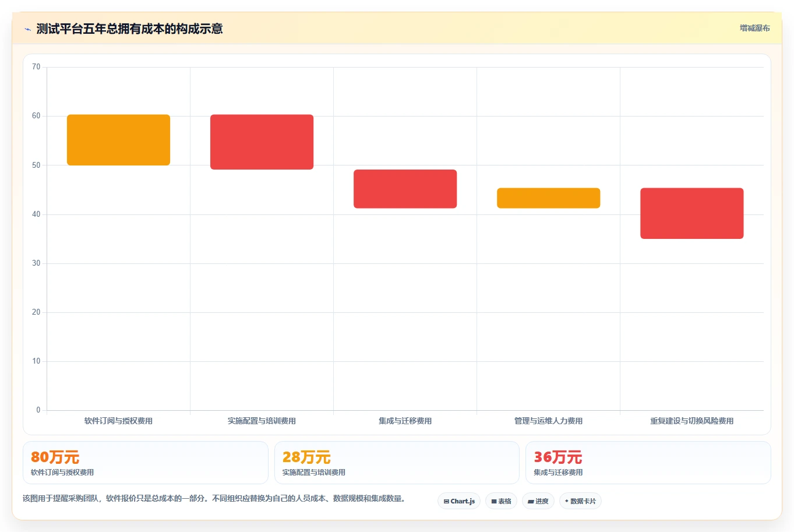This screenshot has width=794, height=532.
Task: Click y-axis tick value 50
Action: (x=36, y=165)
